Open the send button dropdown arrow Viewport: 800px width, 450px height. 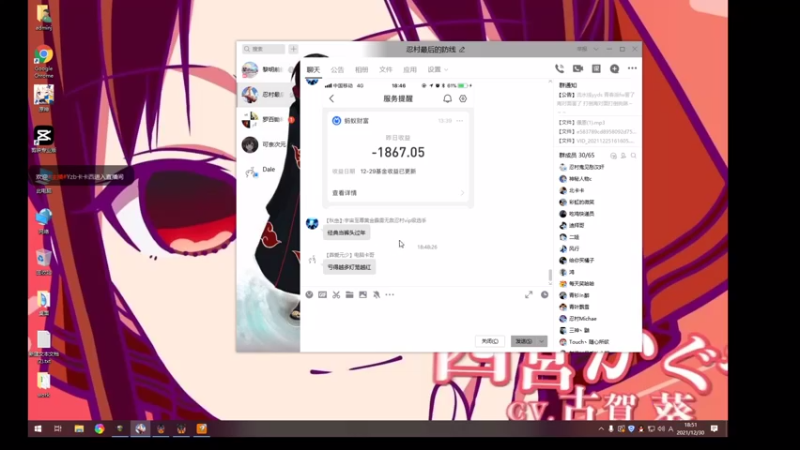pyautogui.click(x=541, y=341)
